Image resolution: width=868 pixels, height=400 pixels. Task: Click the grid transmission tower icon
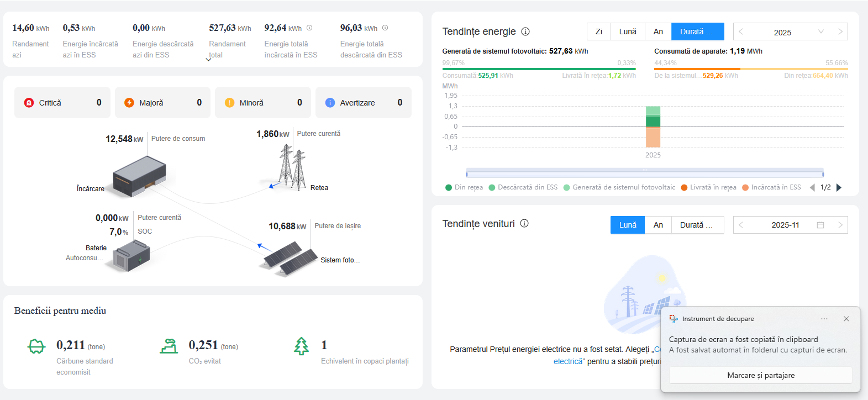tap(291, 167)
